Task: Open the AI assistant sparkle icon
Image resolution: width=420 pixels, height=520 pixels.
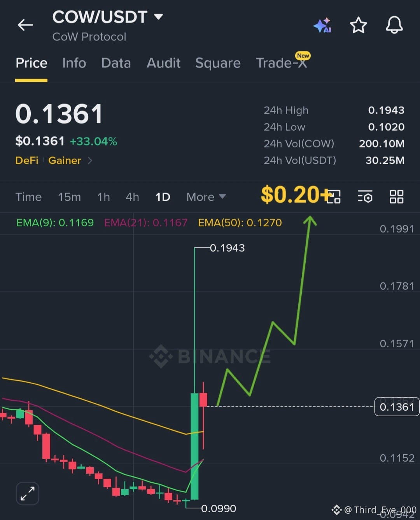Action: click(322, 25)
